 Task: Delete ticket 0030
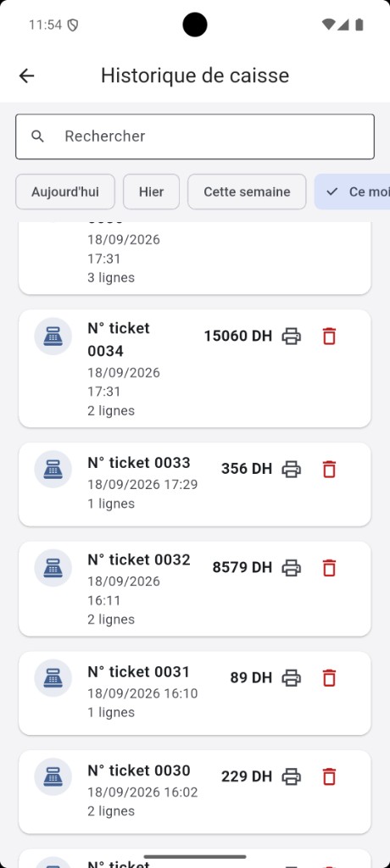[329, 776]
